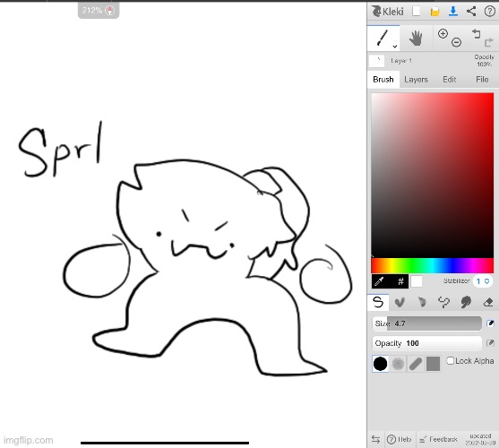Redo the undone stroke
The height and width of the screenshot is (448, 499).
click(488, 42)
